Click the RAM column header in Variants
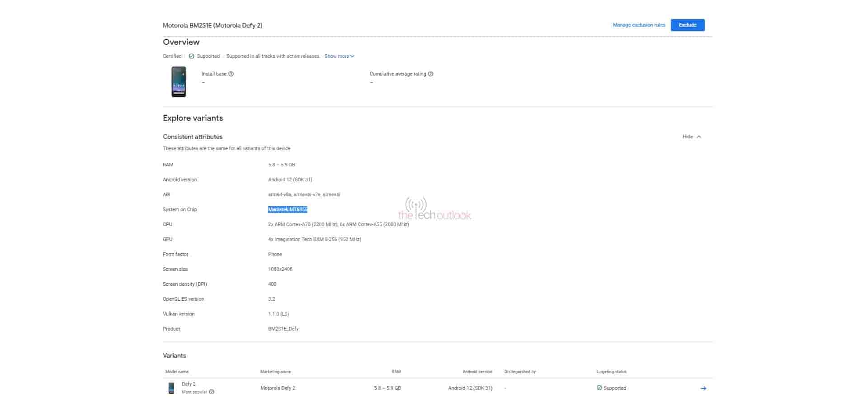The image size is (868, 416). 396,372
